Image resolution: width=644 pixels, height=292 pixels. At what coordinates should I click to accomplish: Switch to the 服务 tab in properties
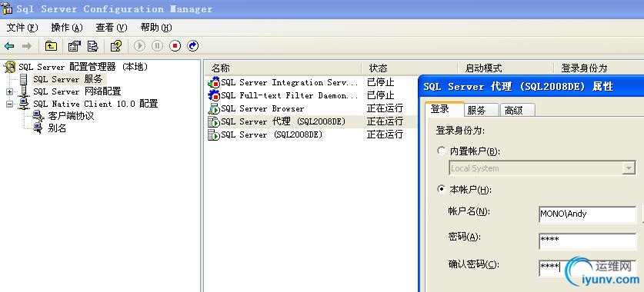tap(482, 110)
